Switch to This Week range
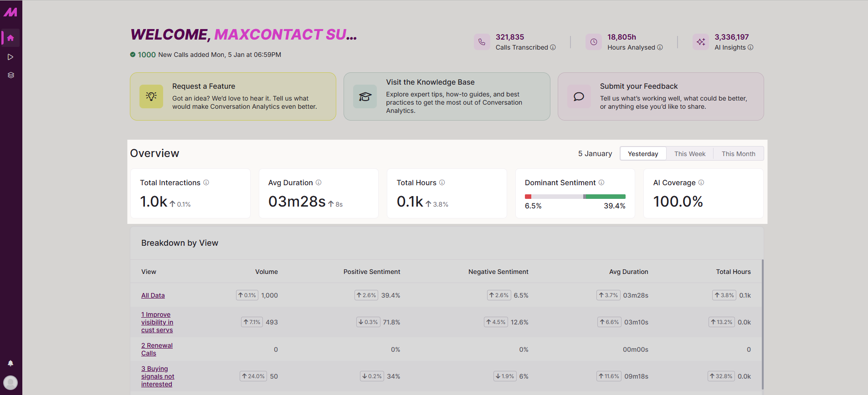Viewport: 868px width, 395px height. point(690,154)
